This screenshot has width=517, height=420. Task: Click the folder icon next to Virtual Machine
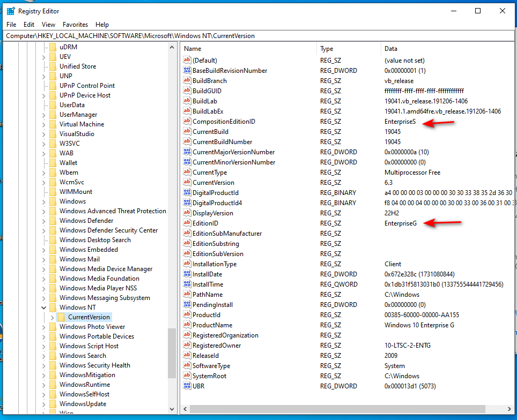point(53,124)
